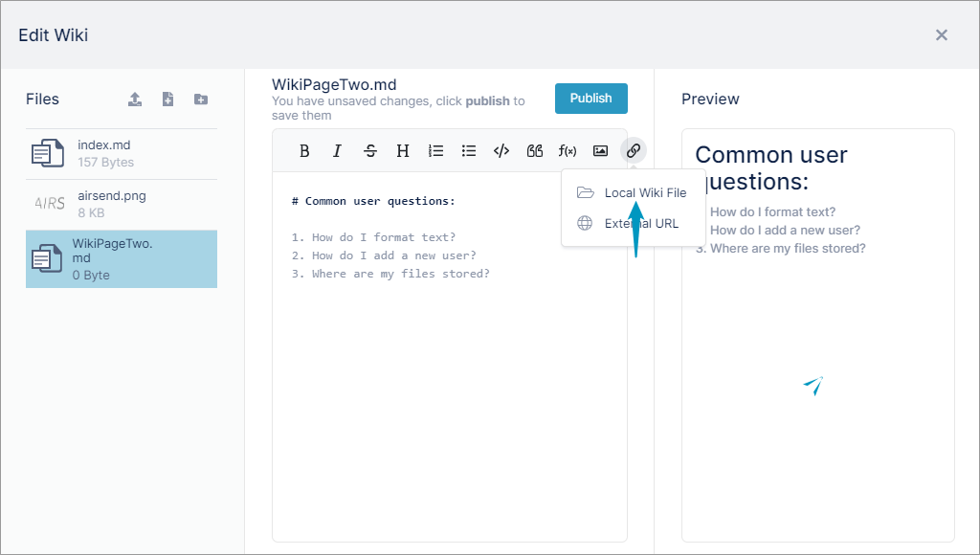Open index.md in the file list

[x=122, y=154]
